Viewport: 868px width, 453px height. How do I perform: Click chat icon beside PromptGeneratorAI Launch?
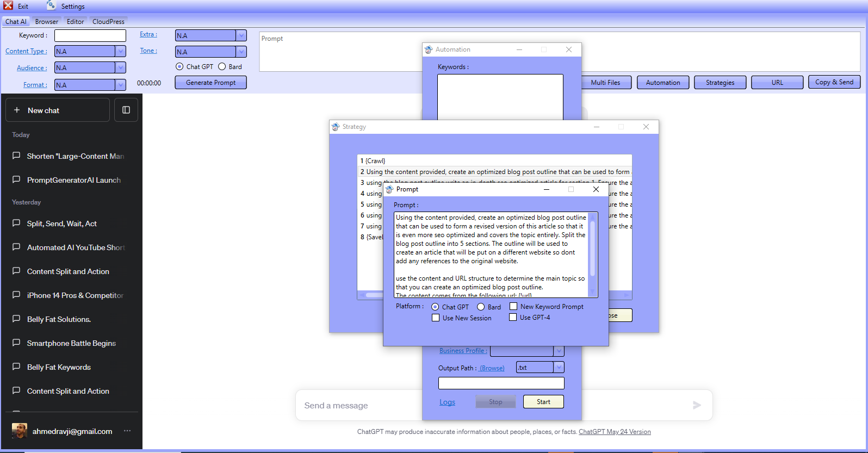(16, 179)
